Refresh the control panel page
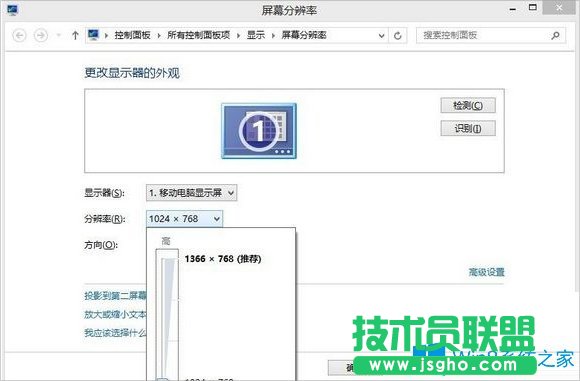This screenshot has height=381, width=580. [x=398, y=36]
